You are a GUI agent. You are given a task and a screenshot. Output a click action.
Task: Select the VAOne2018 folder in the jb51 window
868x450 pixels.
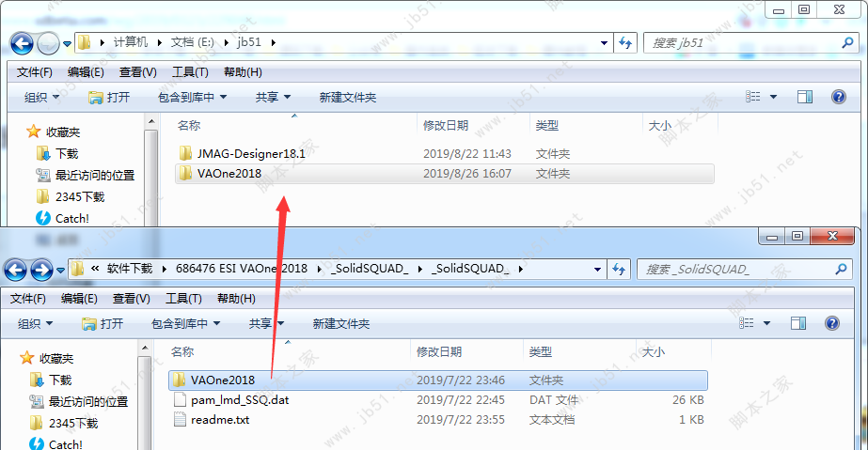coord(445,174)
